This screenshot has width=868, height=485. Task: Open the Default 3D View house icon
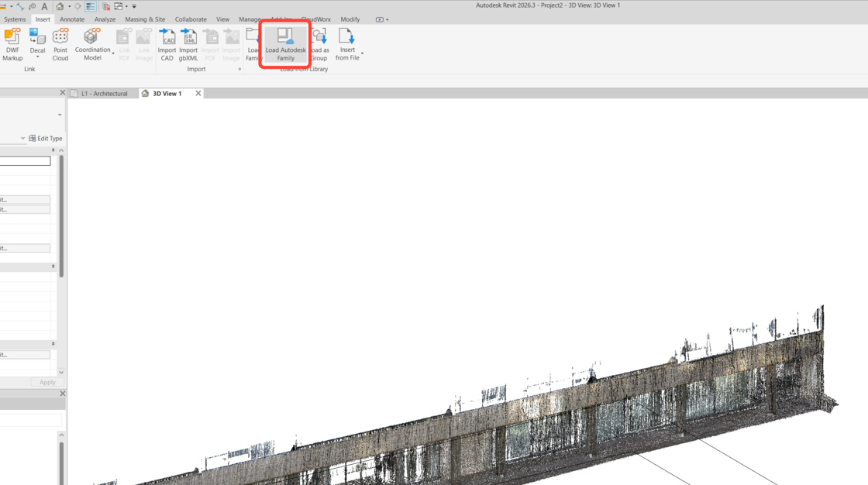click(x=60, y=7)
